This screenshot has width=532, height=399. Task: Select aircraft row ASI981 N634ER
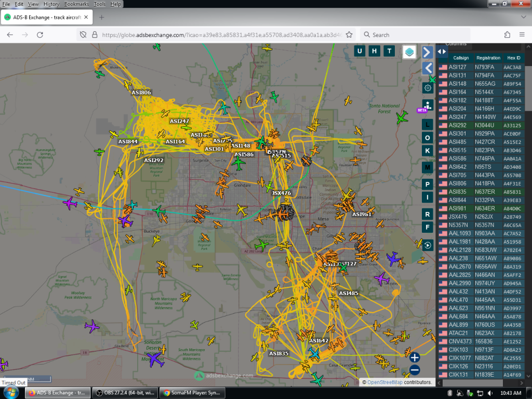click(481, 208)
